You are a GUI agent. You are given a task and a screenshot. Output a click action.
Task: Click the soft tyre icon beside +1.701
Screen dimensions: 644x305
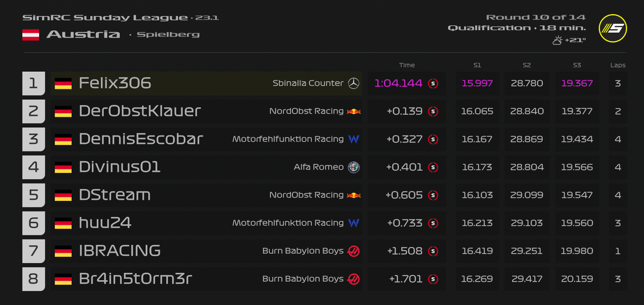tap(433, 279)
